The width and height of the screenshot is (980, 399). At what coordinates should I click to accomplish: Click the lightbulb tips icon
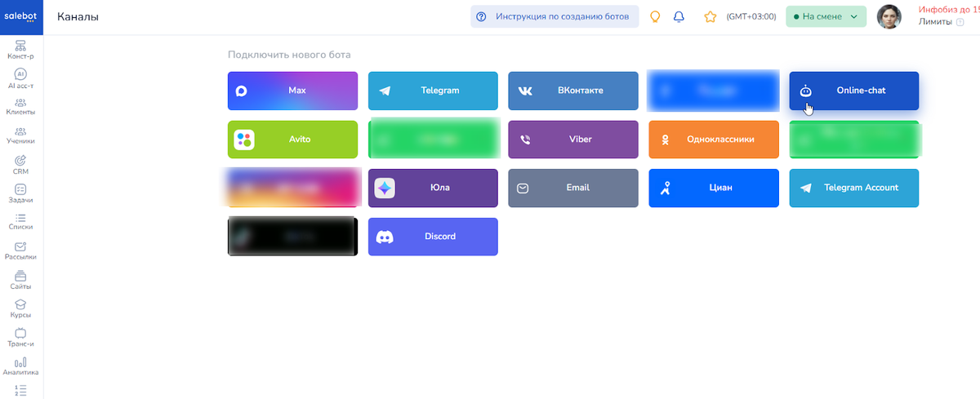click(x=654, y=16)
